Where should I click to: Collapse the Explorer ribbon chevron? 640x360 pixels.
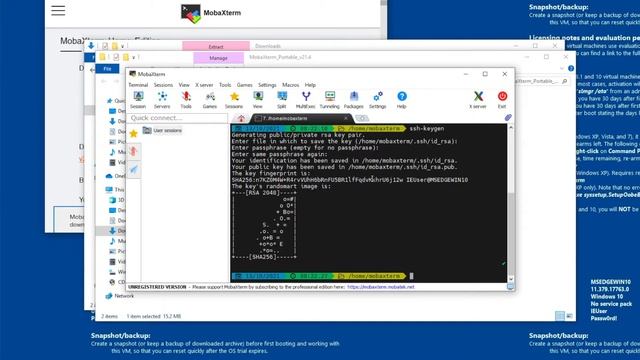pos(562,69)
